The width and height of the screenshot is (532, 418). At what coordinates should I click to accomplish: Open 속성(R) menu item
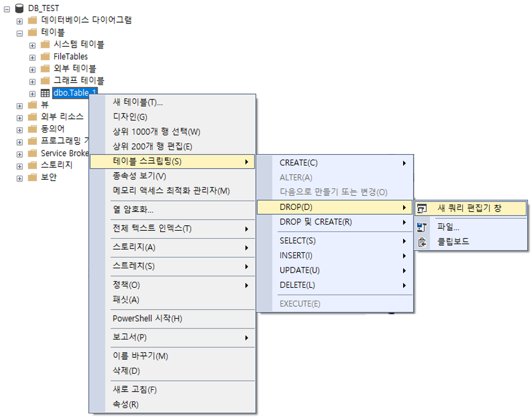[172, 404]
